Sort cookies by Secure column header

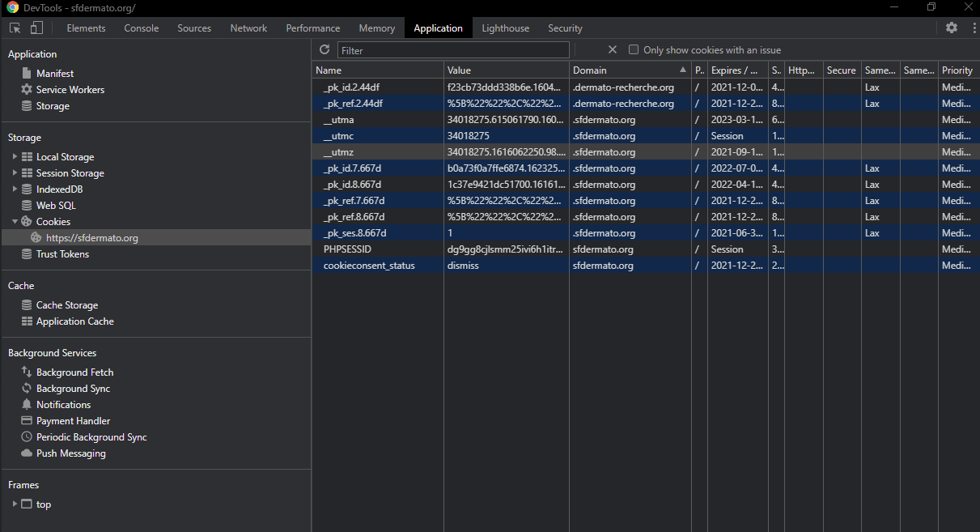click(842, 70)
